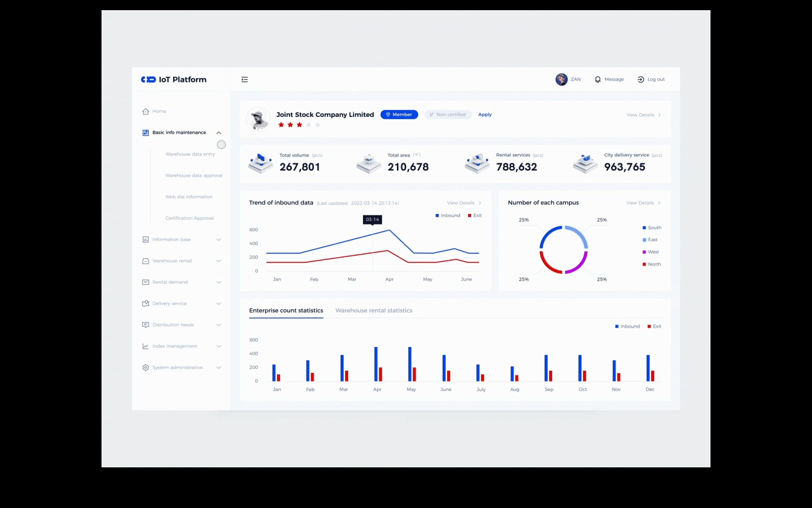The height and width of the screenshot is (508, 812).
Task: Expand the Distribution needs chevron
Action: point(219,325)
